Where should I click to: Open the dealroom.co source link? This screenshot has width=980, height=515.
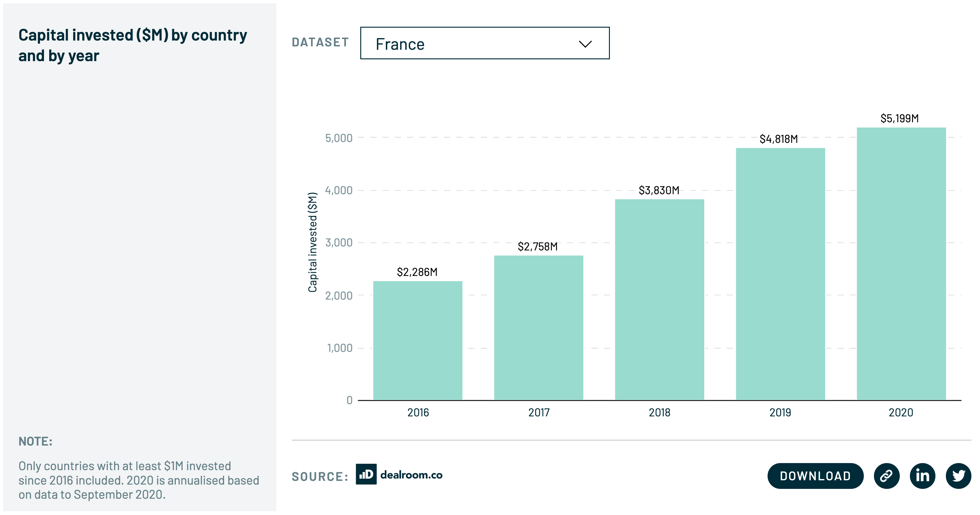coord(411,475)
